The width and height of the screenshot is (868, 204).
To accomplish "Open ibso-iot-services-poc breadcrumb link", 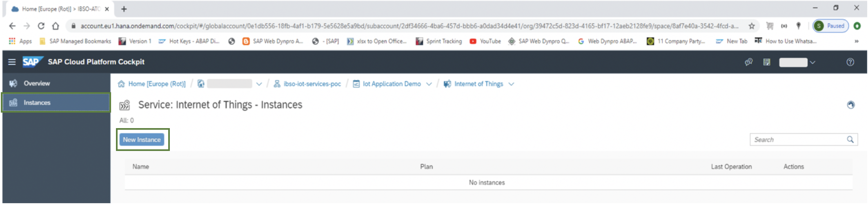I will click(x=312, y=84).
